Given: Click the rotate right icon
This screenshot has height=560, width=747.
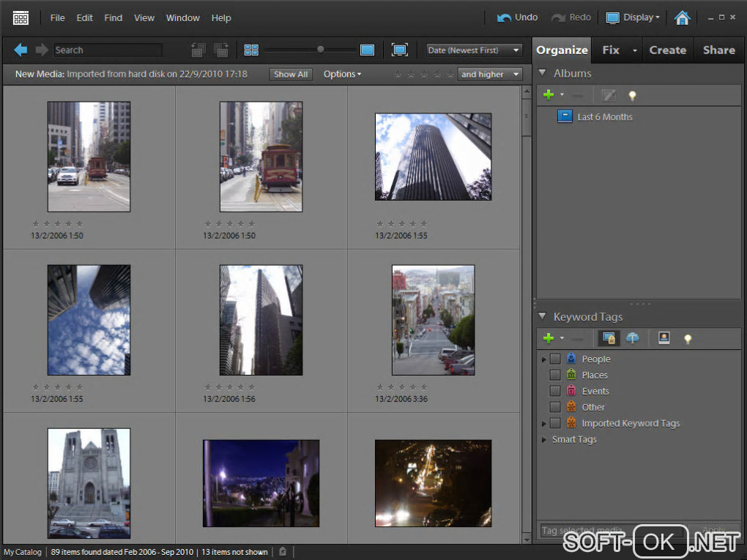Looking at the screenshot, I should (220, 50).
